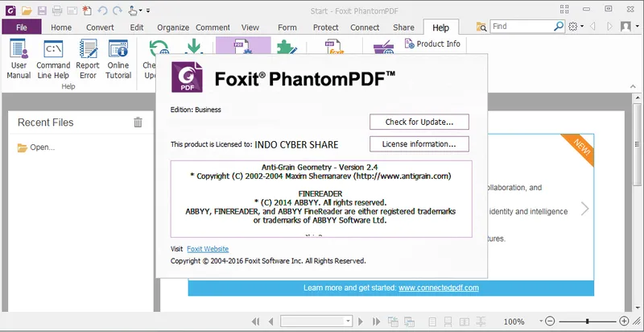Go to first page in status bar

pyautogui.click(x=255, y=322)
